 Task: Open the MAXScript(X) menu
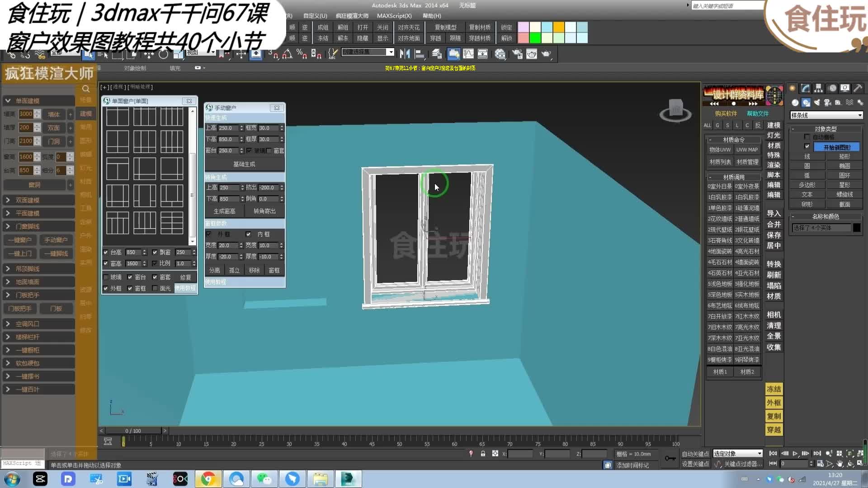tap(394, 16)
